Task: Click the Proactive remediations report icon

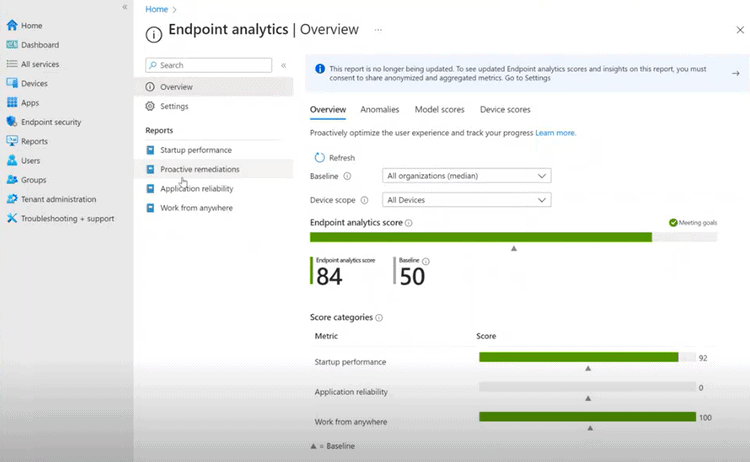Action: [x=150, y=169]
